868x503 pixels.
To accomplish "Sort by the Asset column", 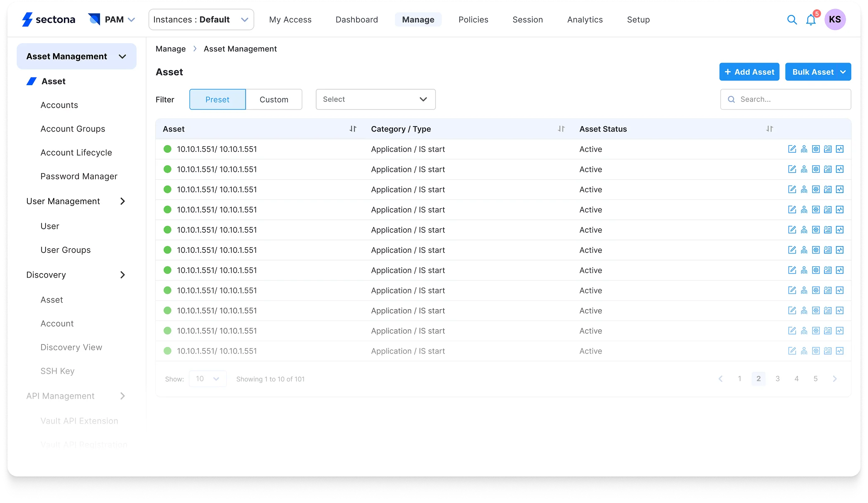I will [353, 129].
